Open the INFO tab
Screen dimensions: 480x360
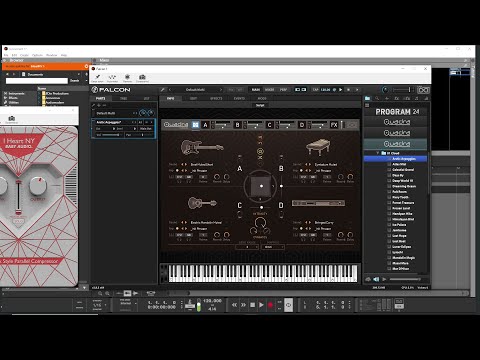pos(170,99)
